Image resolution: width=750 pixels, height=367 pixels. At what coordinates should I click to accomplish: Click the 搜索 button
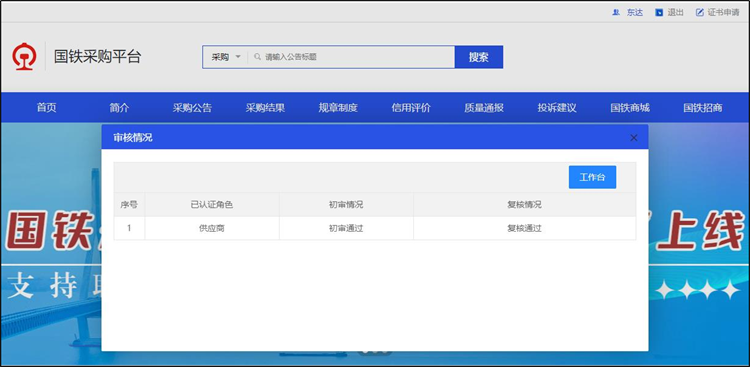pos(479,57)
